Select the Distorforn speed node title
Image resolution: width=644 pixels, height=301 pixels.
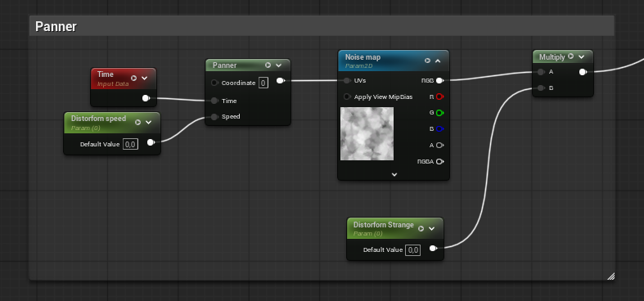pos(98,119)
